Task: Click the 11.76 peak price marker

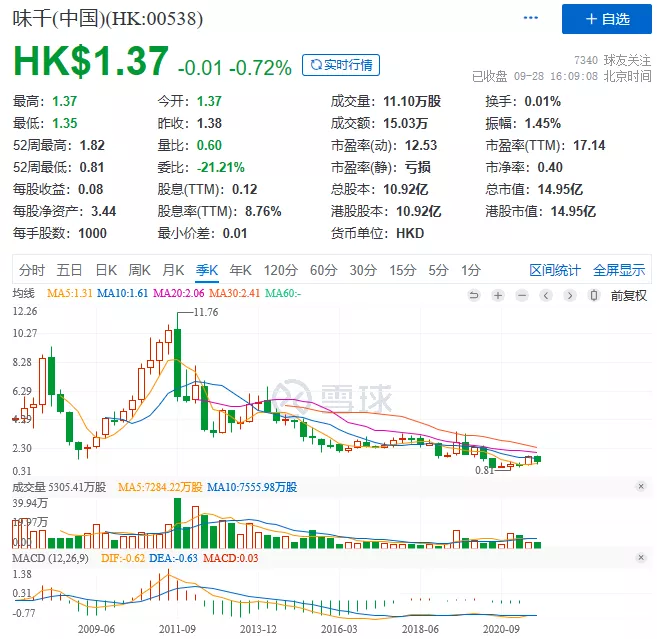Action: [x=206, y=312]
